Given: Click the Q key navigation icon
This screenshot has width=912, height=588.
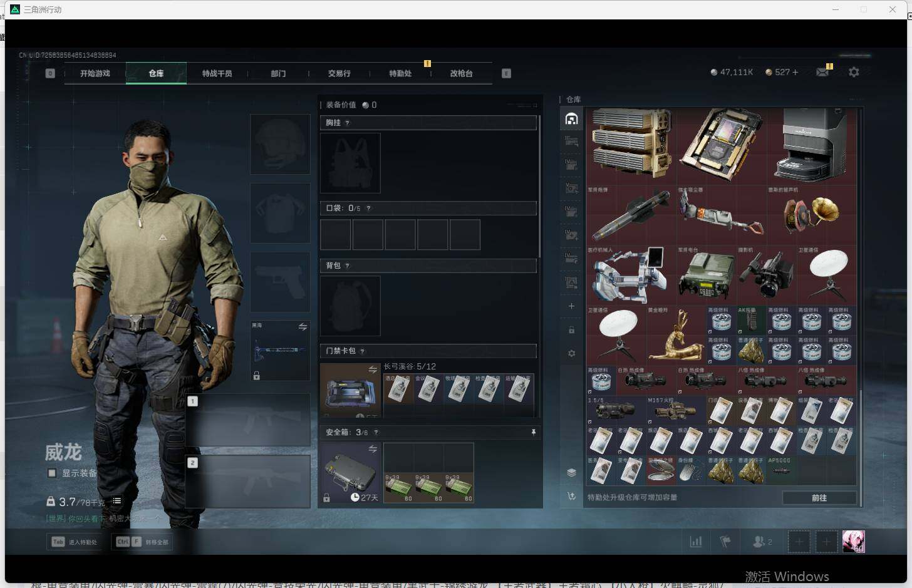Looking at the screenshot, I should [x=50, y=73].
